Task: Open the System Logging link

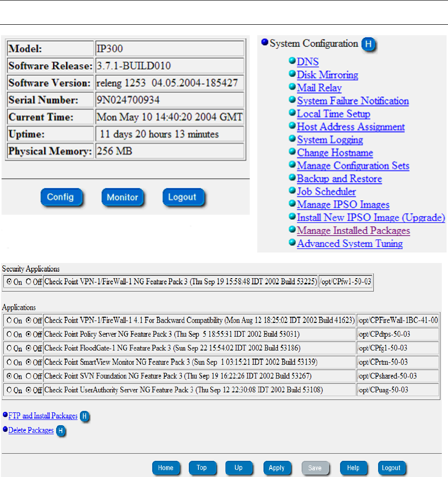Action: pos(330,140)
